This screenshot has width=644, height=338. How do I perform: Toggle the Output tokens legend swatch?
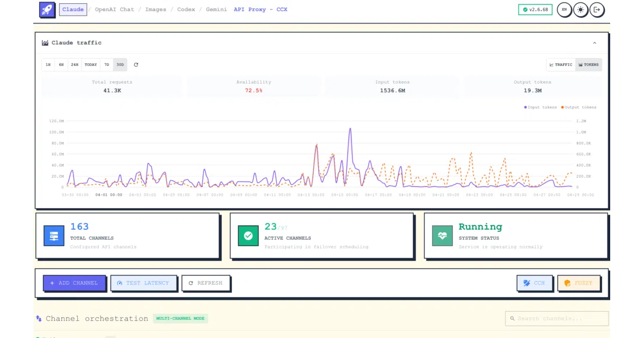click(562, 107)
